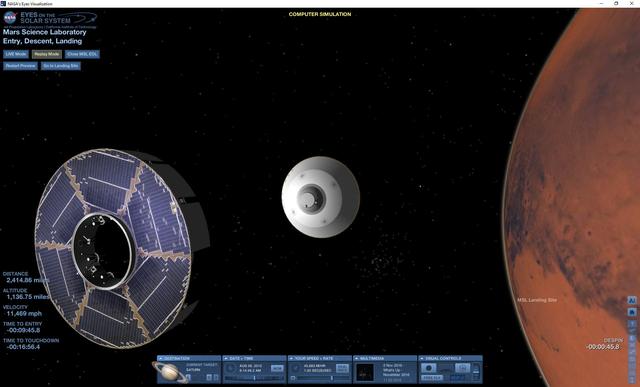Click the home icon in right sidebar
Screen dimensions: 640x387
point(632,312)
